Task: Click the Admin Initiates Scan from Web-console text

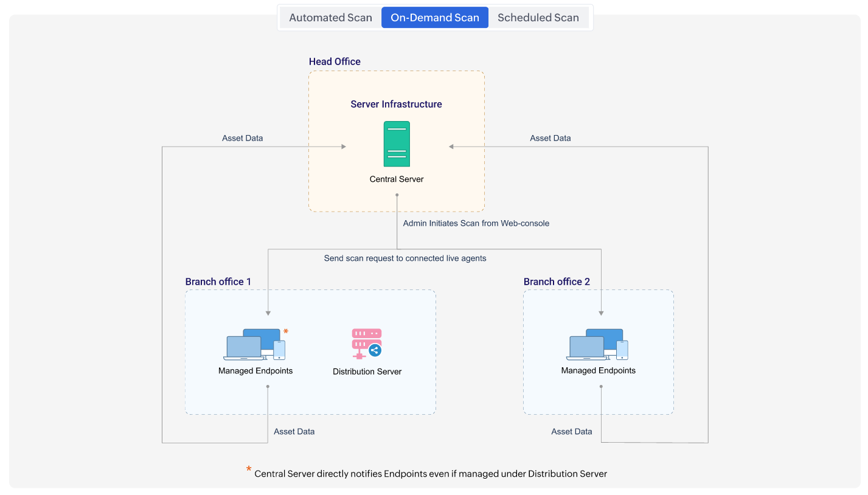Action: [x=476, y=223]
